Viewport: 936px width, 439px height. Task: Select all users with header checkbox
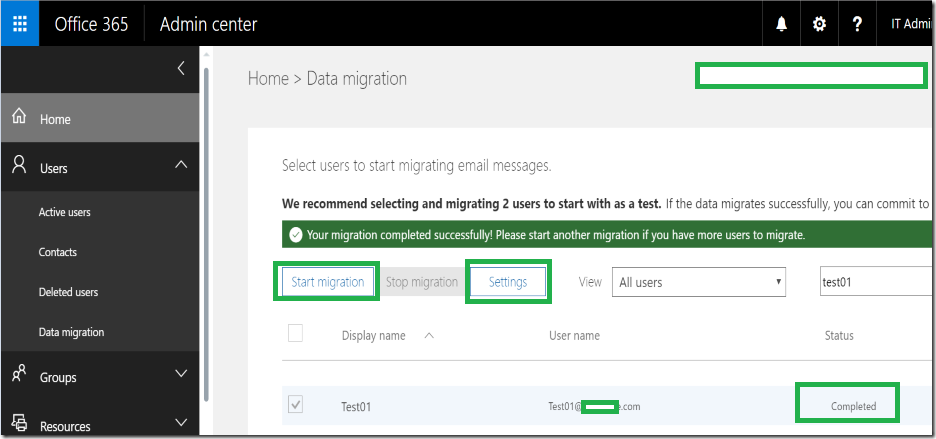tap(295, 333)
